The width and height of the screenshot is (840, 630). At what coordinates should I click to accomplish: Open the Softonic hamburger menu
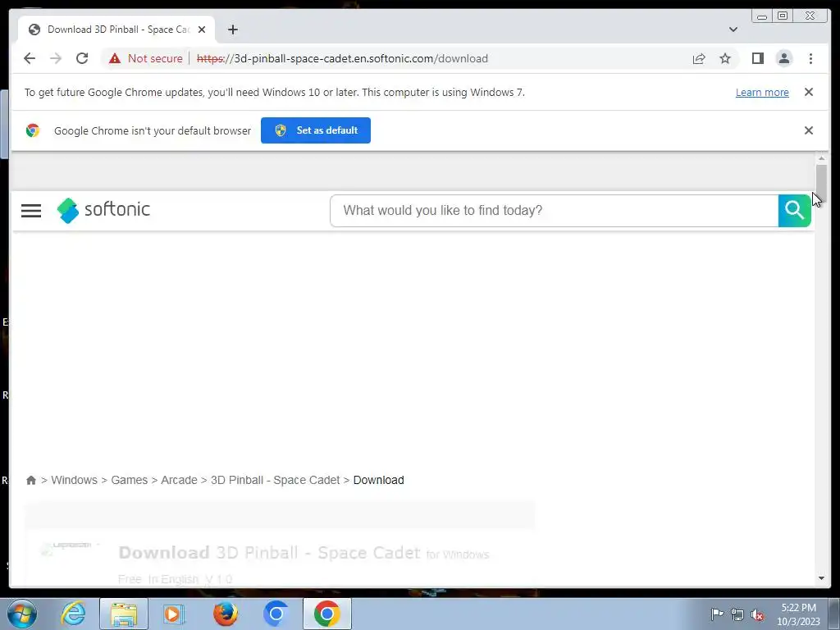(31, 211)
